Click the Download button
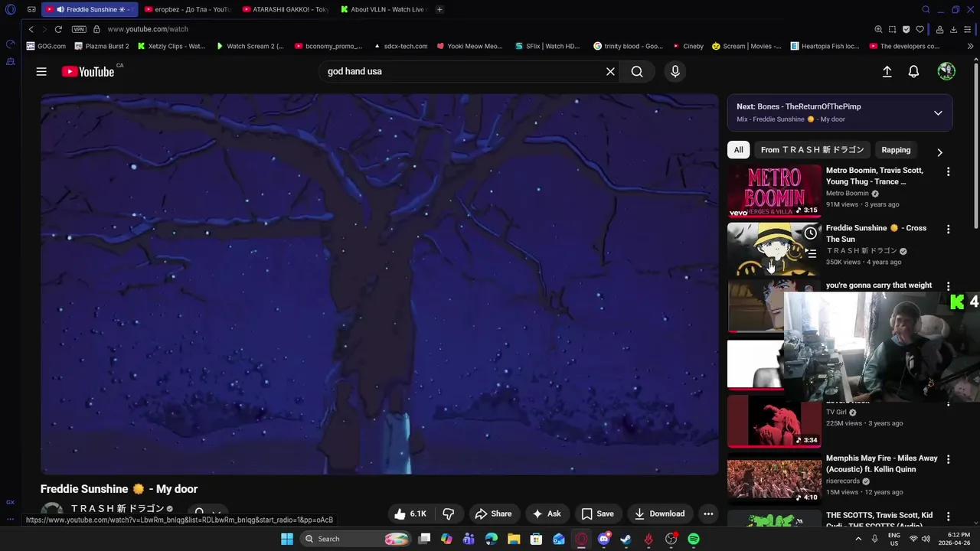This screenshot has height=551, width=980. tap(660, 514)
